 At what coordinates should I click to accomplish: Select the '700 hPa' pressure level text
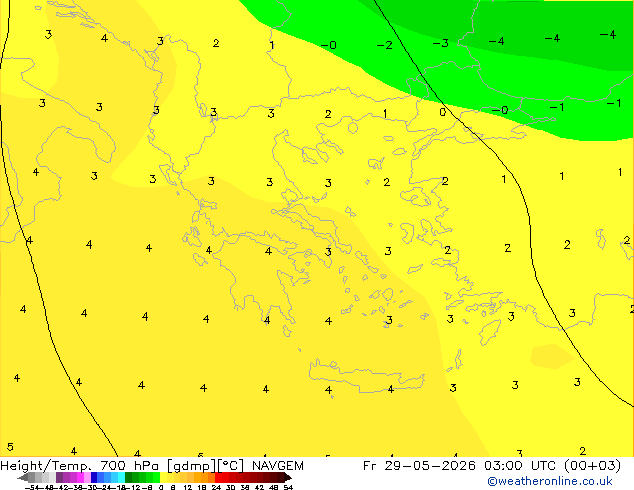tap(129, 466)
